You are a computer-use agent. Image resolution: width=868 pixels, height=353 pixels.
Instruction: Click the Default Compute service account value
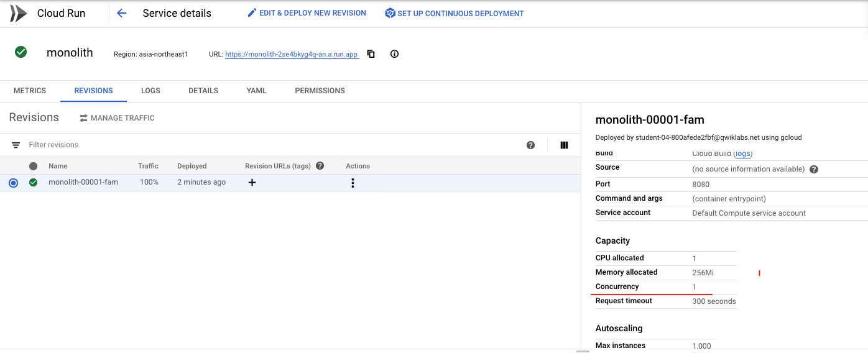pos(749,213)
